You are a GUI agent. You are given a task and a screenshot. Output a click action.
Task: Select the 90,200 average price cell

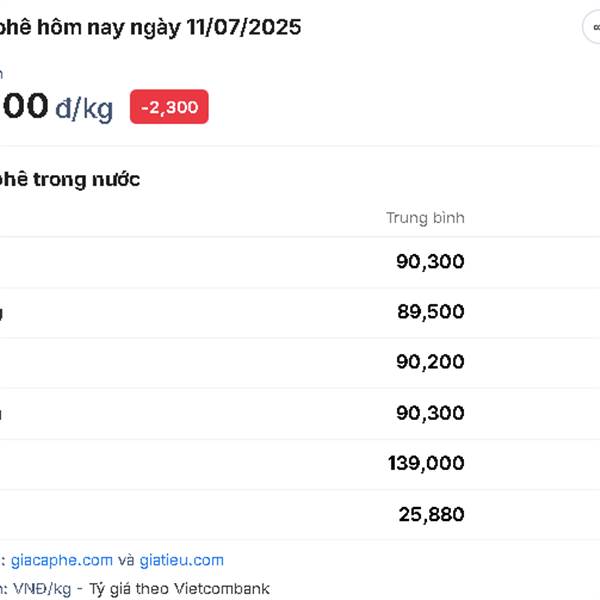(x=430, y=362)
